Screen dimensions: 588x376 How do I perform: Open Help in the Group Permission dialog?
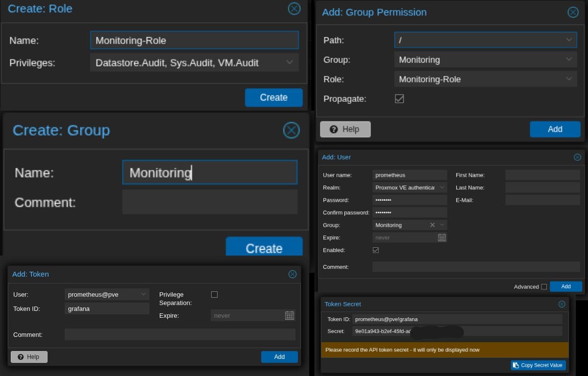coord(345,129)
